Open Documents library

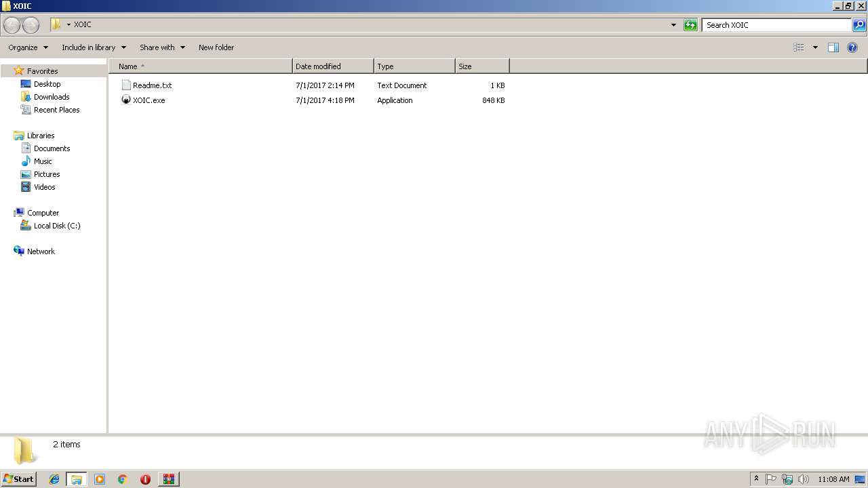[x=52, y=148]
